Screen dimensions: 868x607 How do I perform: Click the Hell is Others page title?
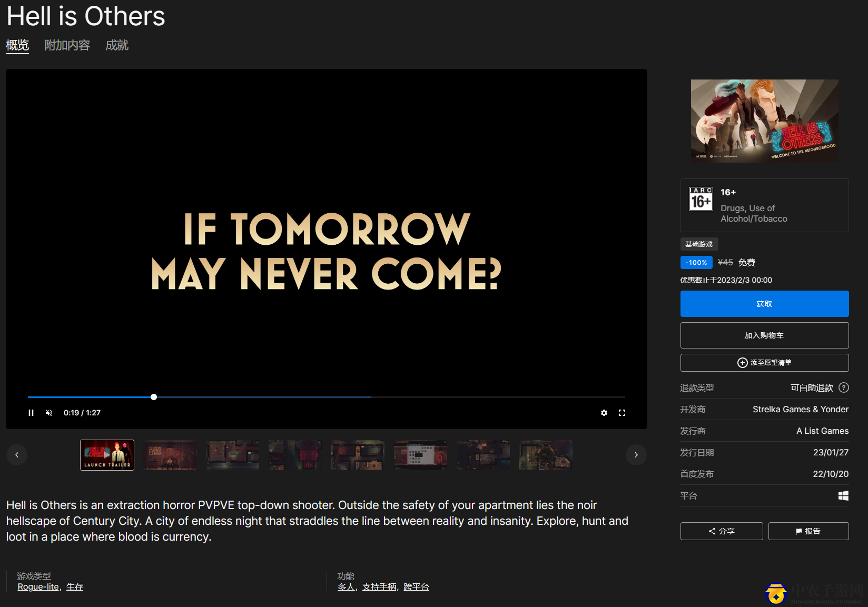[86, 16]
